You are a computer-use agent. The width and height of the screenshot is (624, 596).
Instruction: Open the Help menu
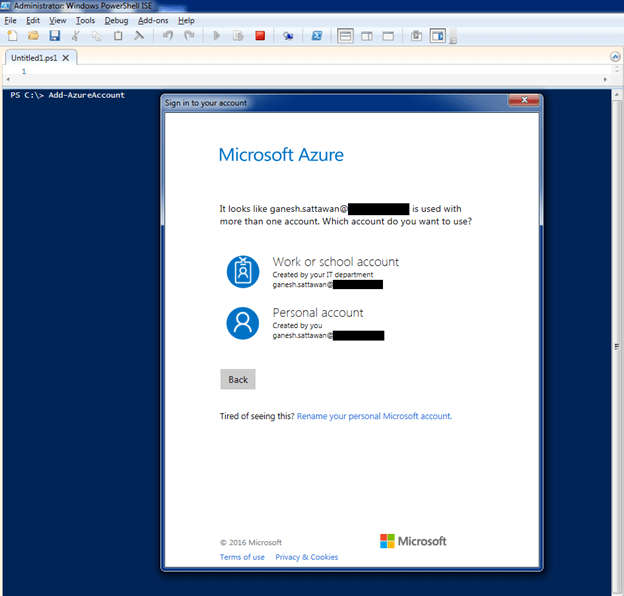tap(186, 21)
